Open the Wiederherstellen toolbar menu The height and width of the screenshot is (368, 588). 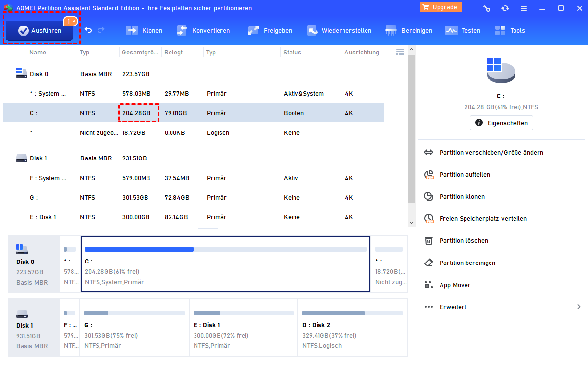pos(339,30)
